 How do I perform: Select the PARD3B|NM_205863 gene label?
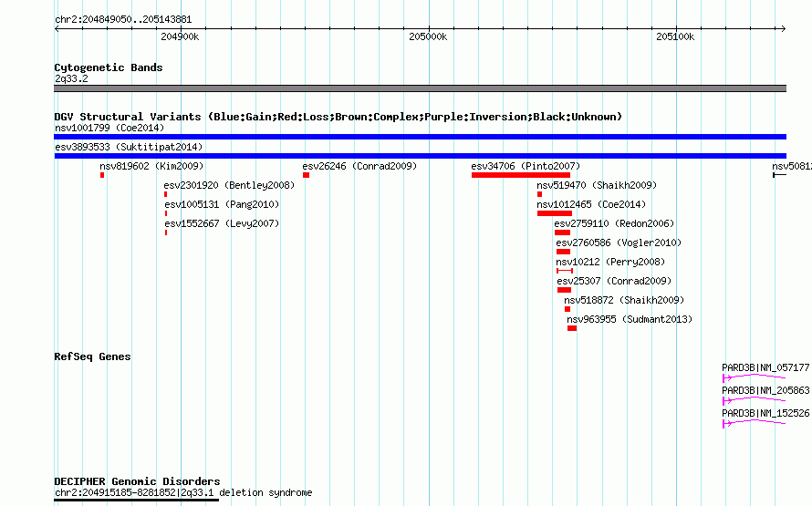pos(765,390)
